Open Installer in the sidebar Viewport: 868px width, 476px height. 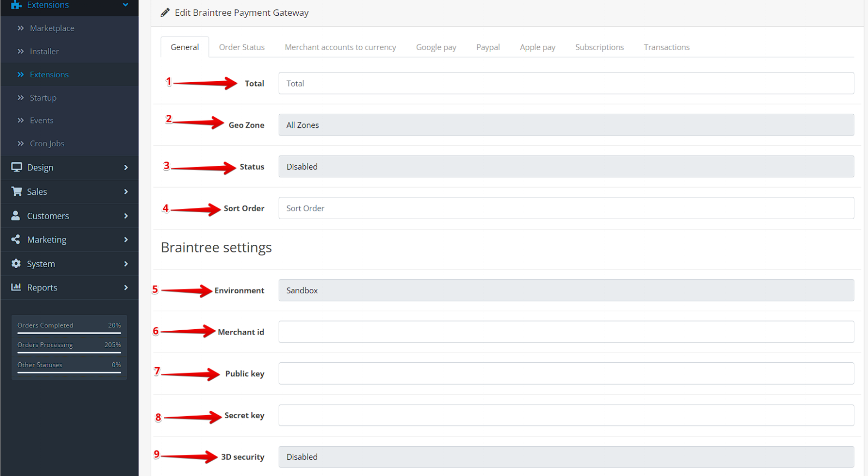click(x=44, y=51)
